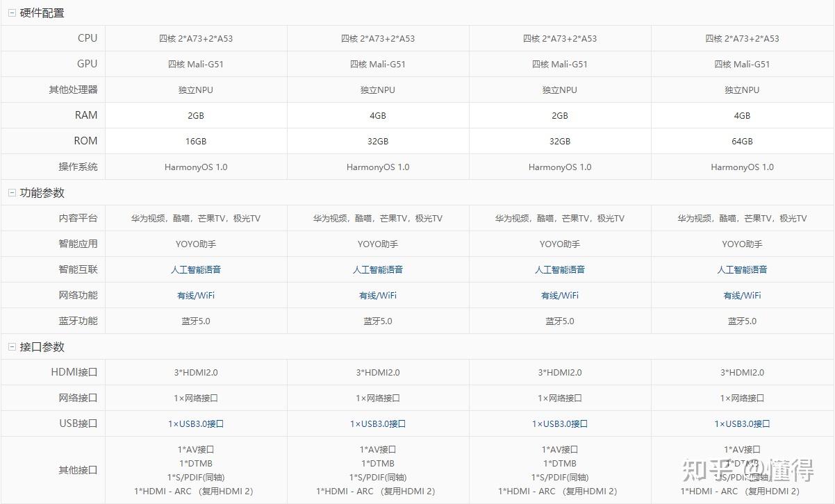Click the 有线/WiFi link in second column
The height and width of the screenshot is (504, 835).
[377, 295]
